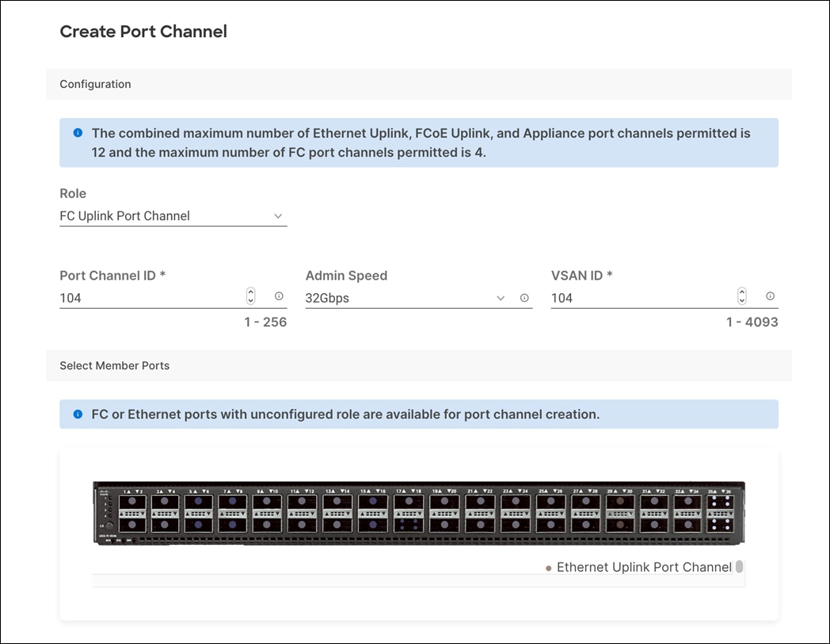The image size is (830, 644).
Task: Click the info icon next to Port Channel ID
Action: pyautogui.click(x=279, y=295)
